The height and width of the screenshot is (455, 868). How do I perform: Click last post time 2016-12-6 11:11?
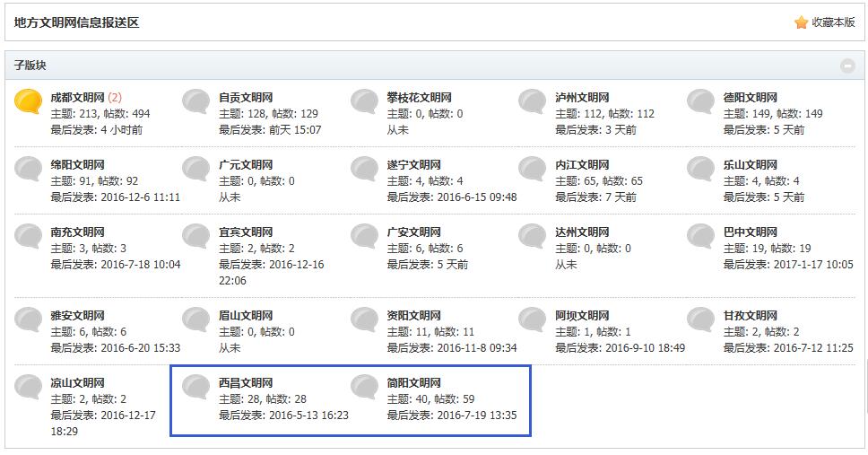click(141, 197)
